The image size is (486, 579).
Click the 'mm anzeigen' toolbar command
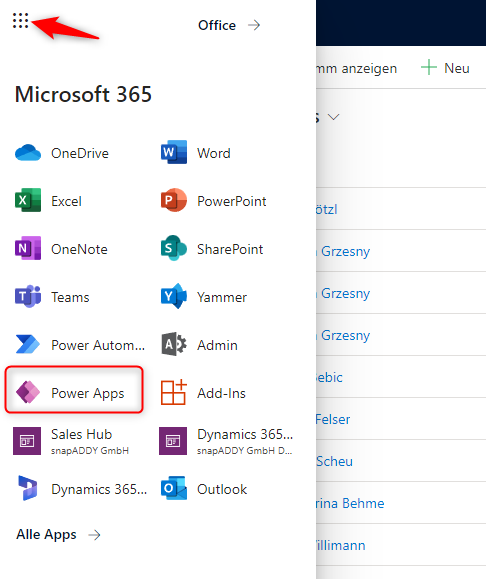coord(357,69)
